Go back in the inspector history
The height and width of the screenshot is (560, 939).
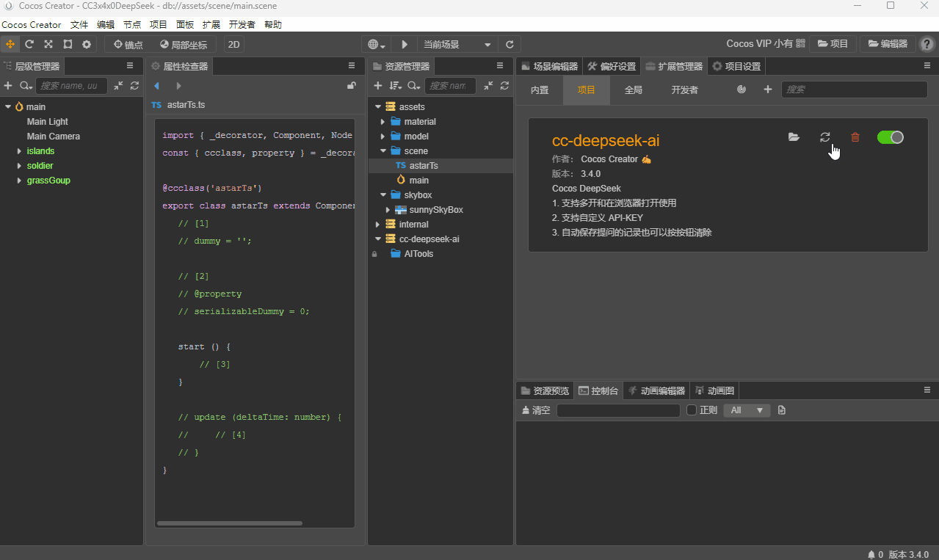click(156, 86)
